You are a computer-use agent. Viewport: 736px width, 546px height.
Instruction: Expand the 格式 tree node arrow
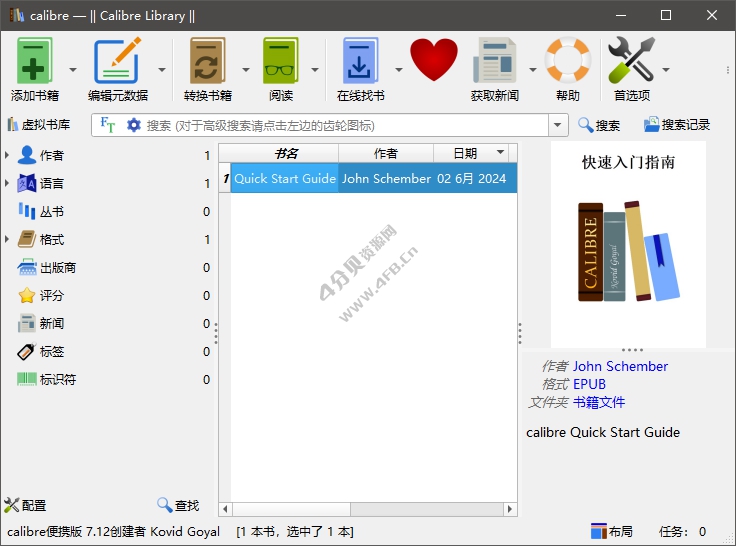[x=7, y=239]
